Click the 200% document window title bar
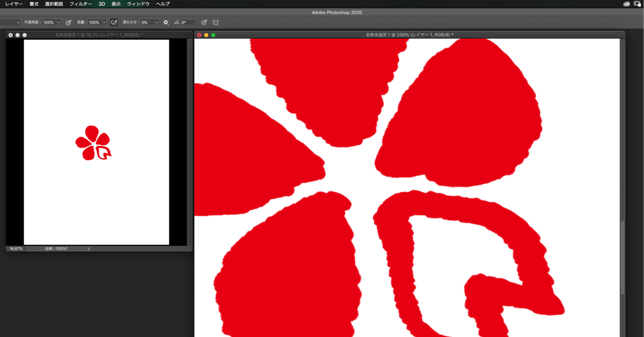644x337 pixels. (409, 35)
